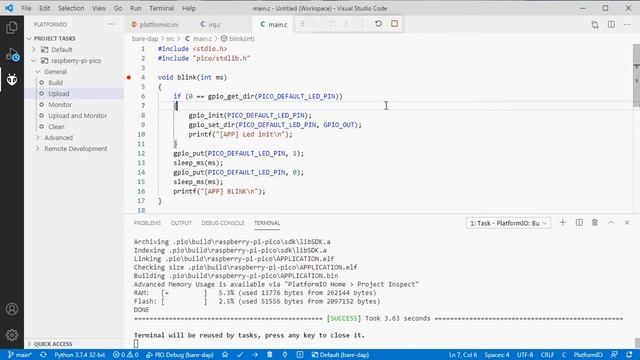Run the Upload project task

pos(59,93)
